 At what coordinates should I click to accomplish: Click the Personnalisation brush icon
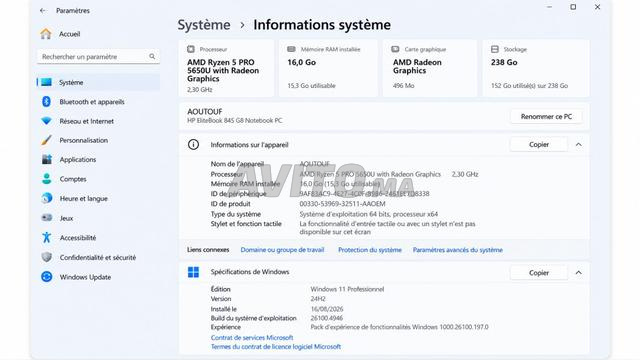(x=47, y=140)
